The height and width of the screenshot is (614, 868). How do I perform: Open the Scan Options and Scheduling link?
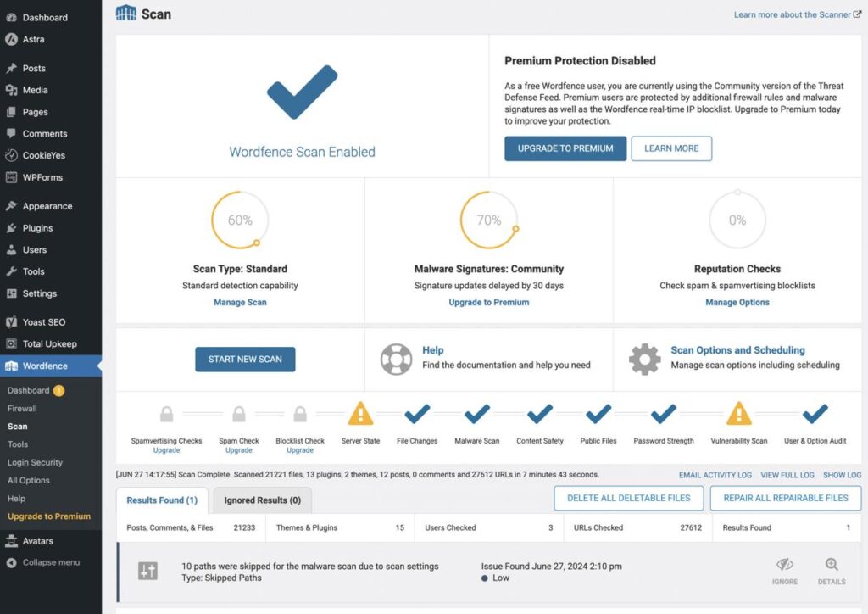pyautogui.click(x=738, y=350)
